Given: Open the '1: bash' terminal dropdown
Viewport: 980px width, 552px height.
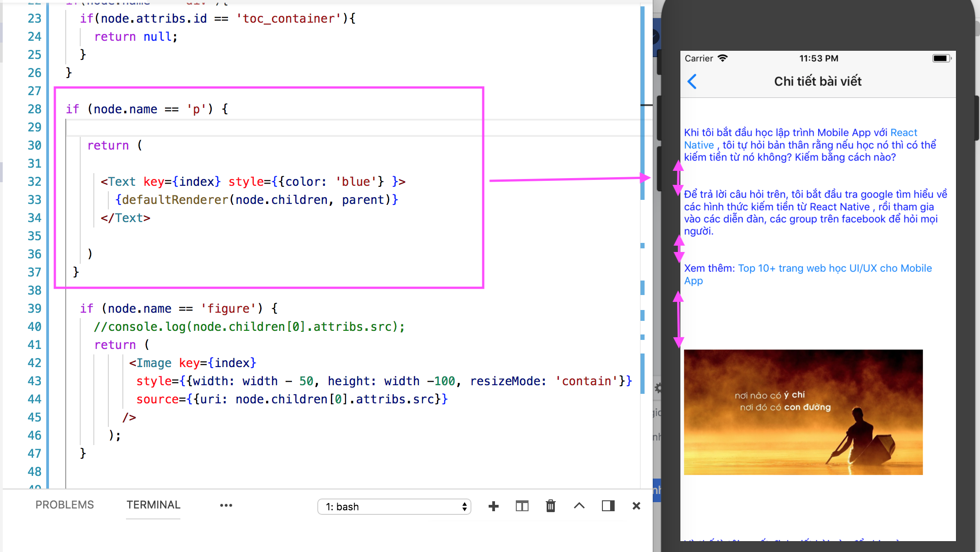Looking at the screenshot, I should (x=394, y=507).
